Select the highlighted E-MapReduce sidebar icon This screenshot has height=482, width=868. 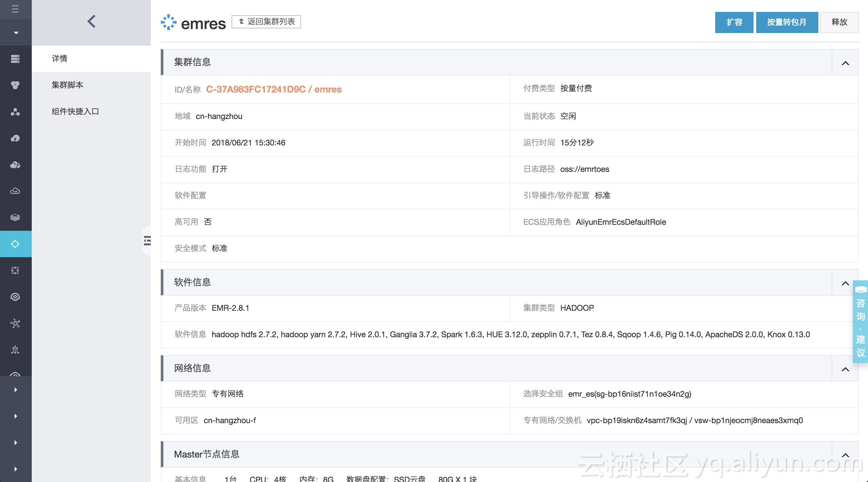pyautogui.click(x=16, y=244)
